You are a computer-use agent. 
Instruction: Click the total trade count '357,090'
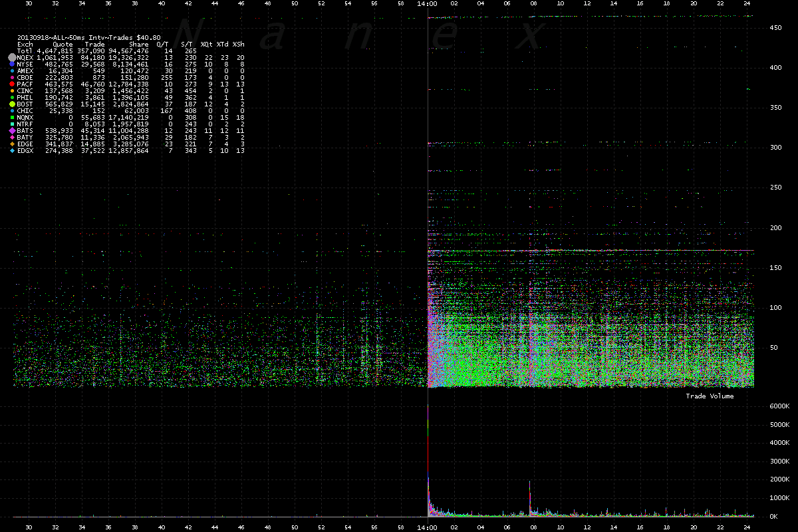tap(91, 51)
